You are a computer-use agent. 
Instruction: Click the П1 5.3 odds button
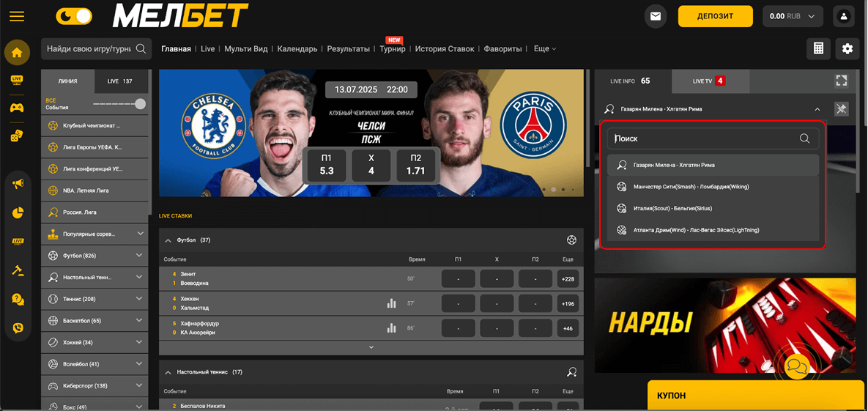click(x=327, y=165)
